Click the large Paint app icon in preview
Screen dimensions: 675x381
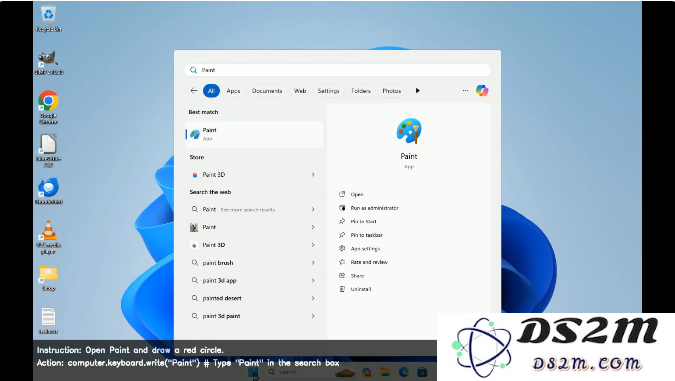click(x=409, y=131)
